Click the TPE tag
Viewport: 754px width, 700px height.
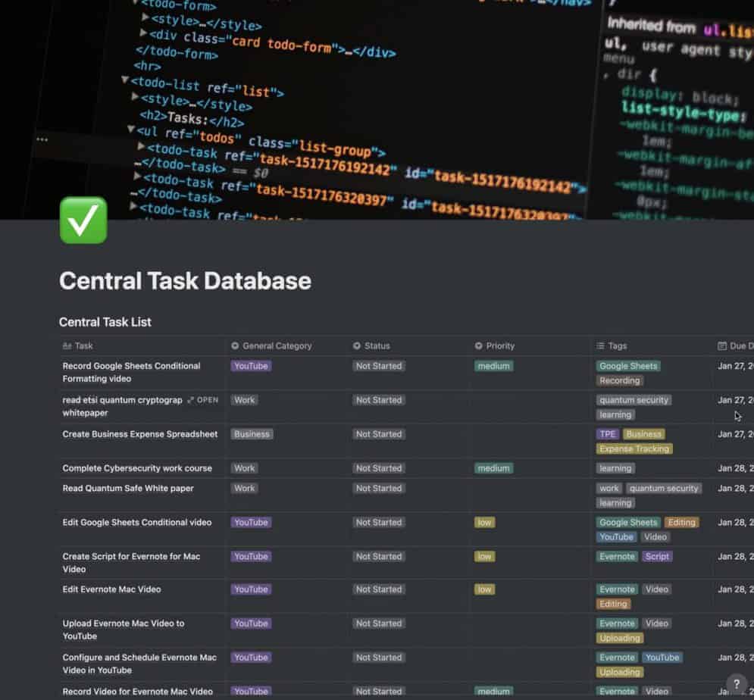(x=607, y=434)
